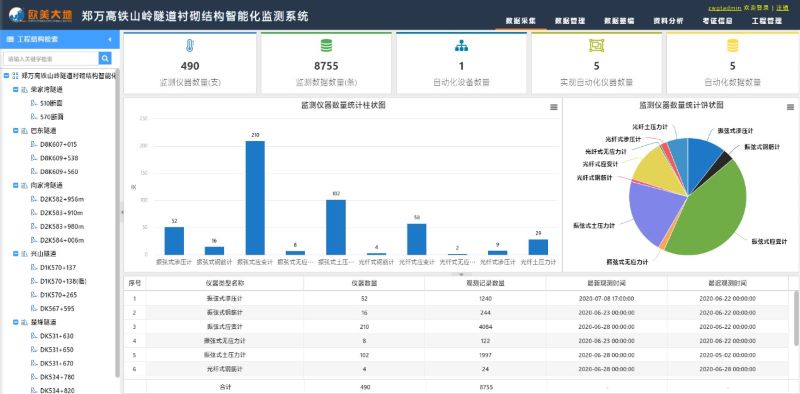This screenshot has width=800, height=394.
Task: Click the green database icon above 8755
Action: [327, 46]
